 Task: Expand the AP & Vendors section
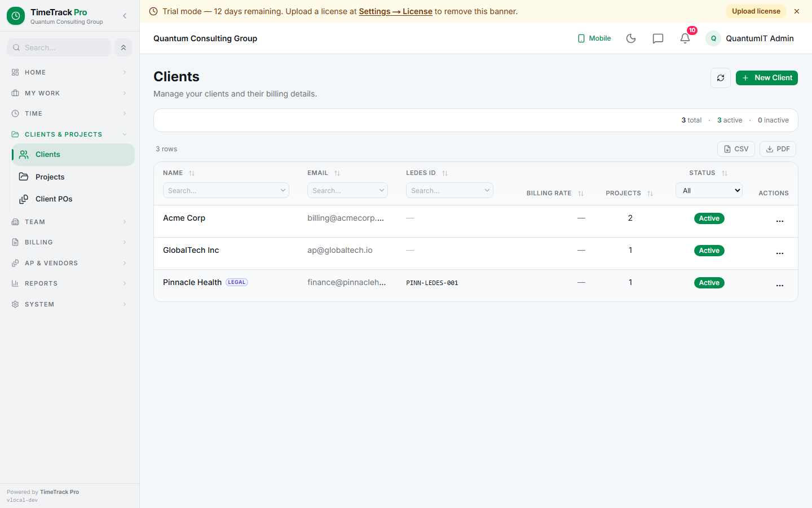(69, 263)
